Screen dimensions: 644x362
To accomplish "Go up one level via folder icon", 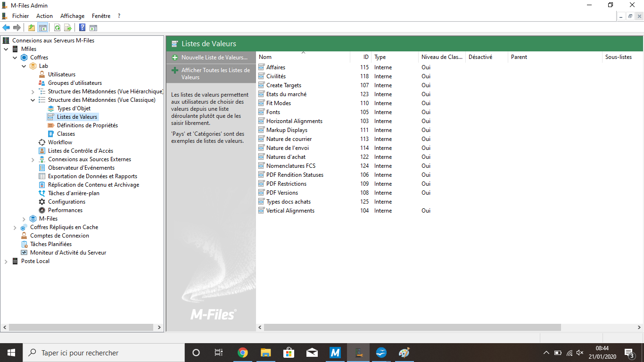I will [32, 28].
